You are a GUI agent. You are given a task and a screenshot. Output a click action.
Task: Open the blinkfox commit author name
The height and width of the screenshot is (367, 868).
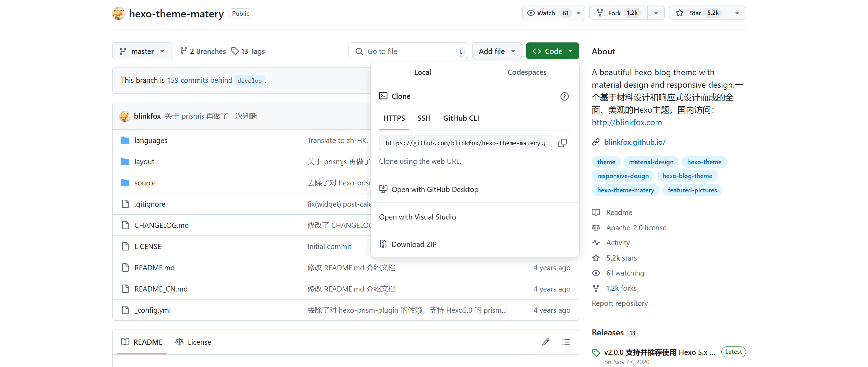pyautogui.click(x=147, y=116)
